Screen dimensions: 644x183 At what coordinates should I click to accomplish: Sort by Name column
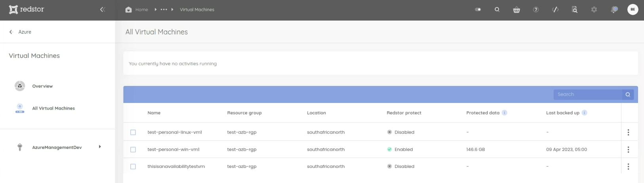(x=154, y=113)
